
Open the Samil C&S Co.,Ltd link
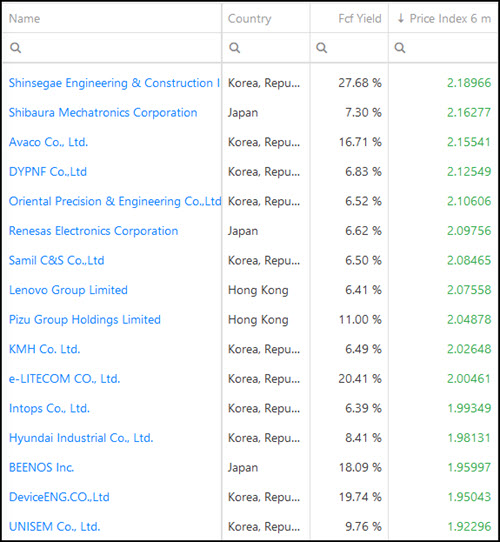(x=56, y=260)
